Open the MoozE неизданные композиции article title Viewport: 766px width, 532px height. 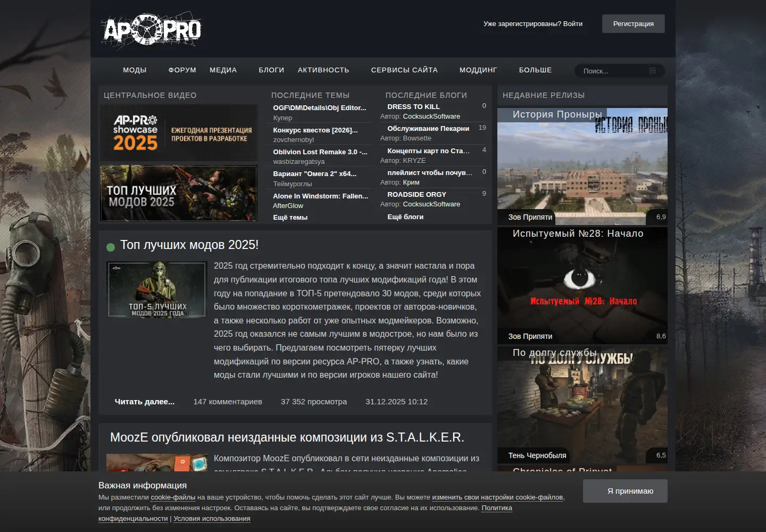pos(287,437)
